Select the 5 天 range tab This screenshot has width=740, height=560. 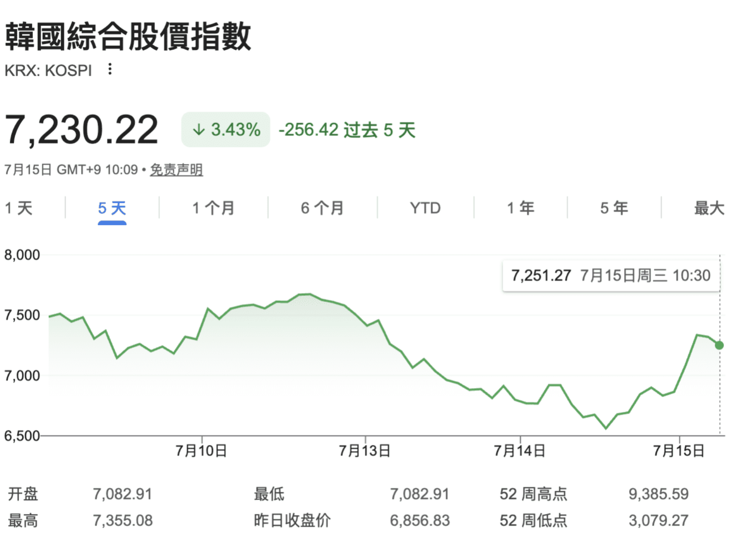pyautogui.click(x=112, y=208)
